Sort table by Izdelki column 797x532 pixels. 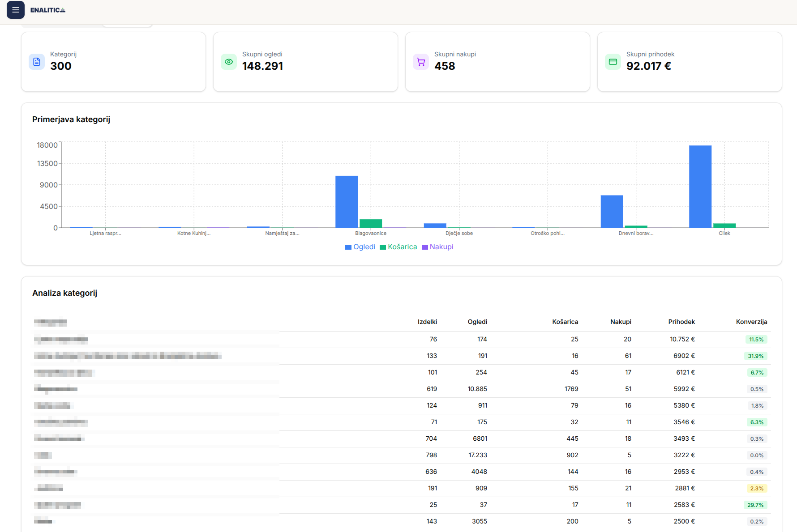tap(427, 322)
